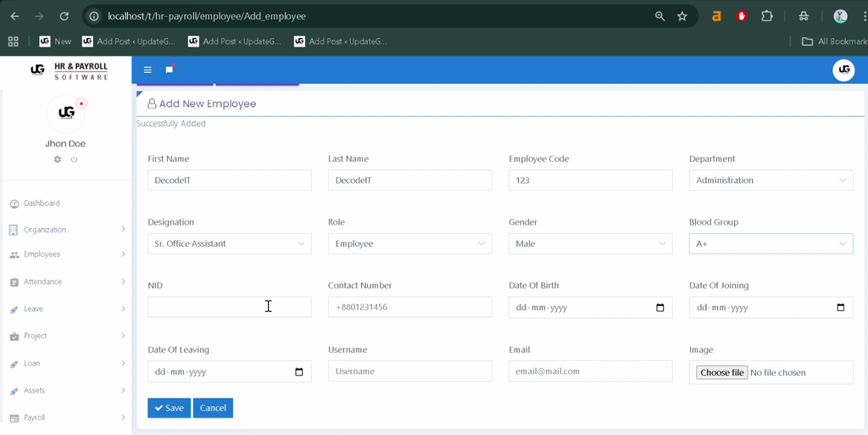
Task: Click the Username input field
Action: (x=409, y=371)
